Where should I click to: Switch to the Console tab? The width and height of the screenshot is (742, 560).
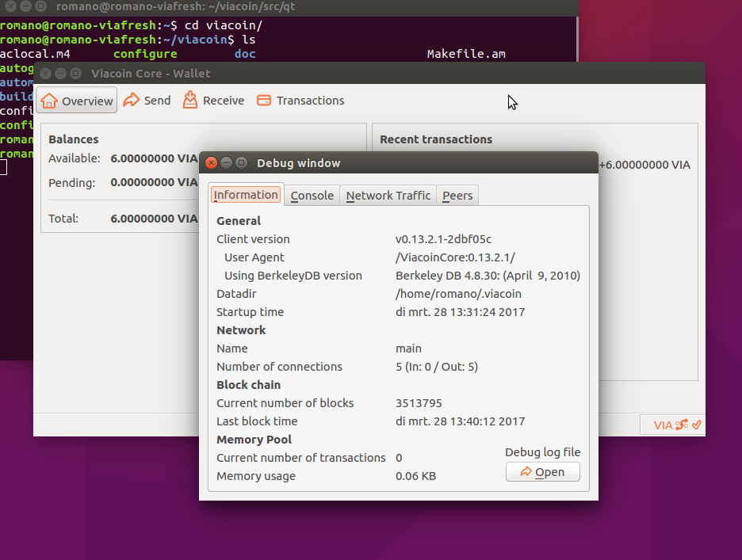312,196
